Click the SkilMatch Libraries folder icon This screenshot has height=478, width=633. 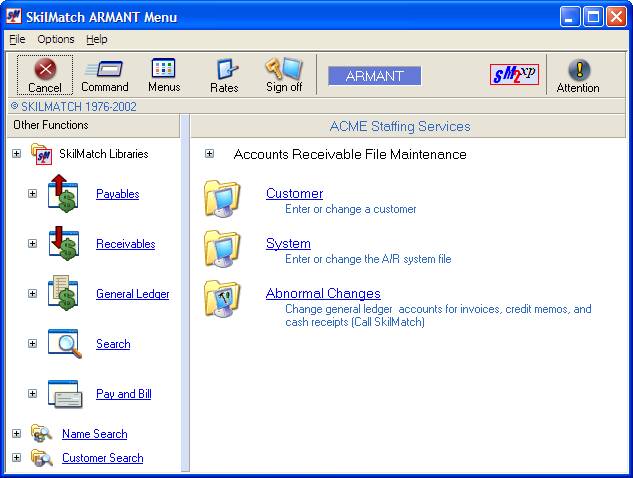click(42, 154)
